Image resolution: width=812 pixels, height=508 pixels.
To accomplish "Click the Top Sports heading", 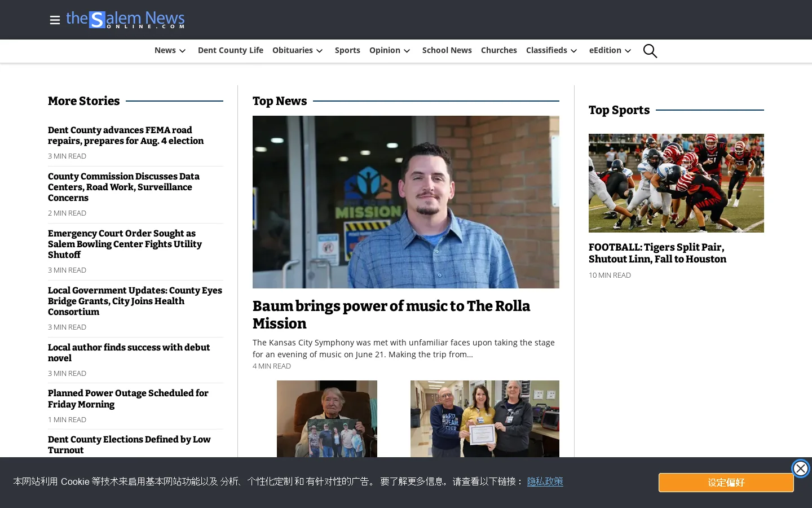I will coord(619,110).
